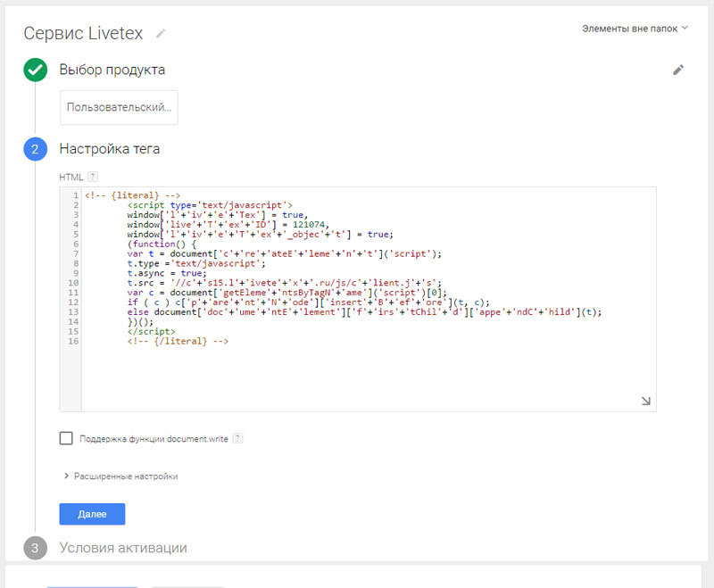This screenshot has width=714, height=588.
Task: Click the script type='text/javascript' line
Action: point(210,205)
